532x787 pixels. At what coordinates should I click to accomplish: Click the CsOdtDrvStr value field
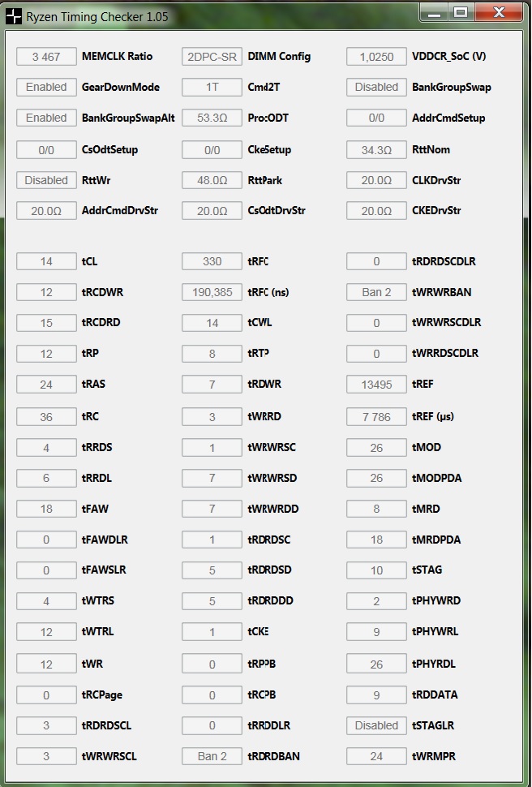pos(212,211)
